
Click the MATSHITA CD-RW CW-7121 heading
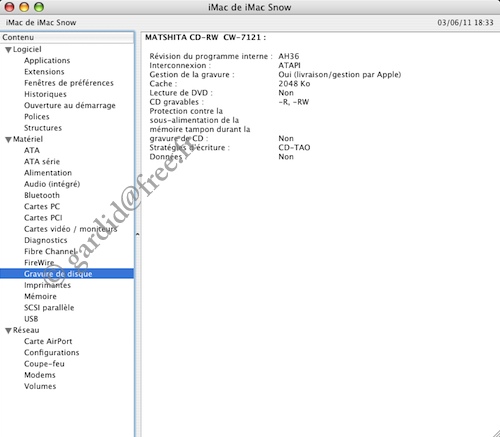click(205, 37)
